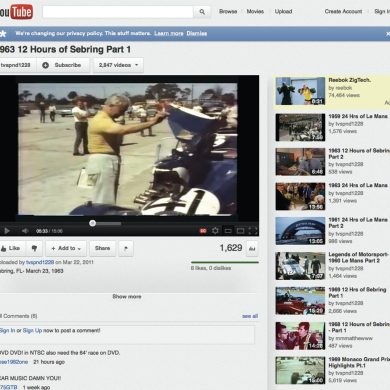Open video quality settings gear icon
The width and height of the screenshot is (390, 390).
[x=215, y=231]
